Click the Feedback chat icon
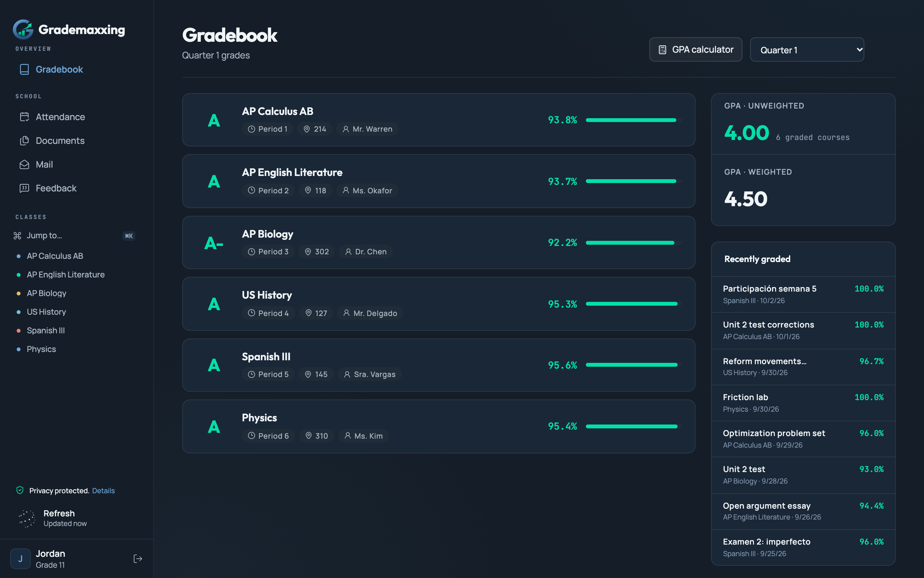The image size is (924, 578). 24,188
